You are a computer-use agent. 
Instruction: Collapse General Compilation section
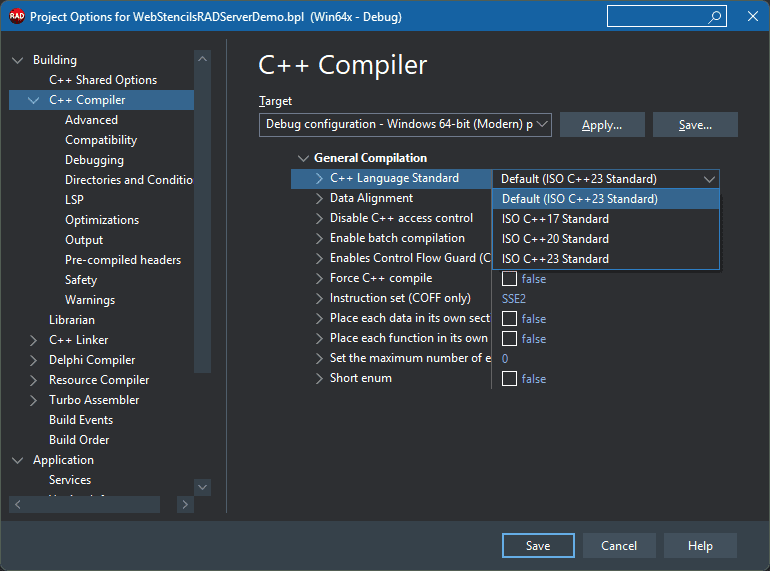tap(303, 158)
